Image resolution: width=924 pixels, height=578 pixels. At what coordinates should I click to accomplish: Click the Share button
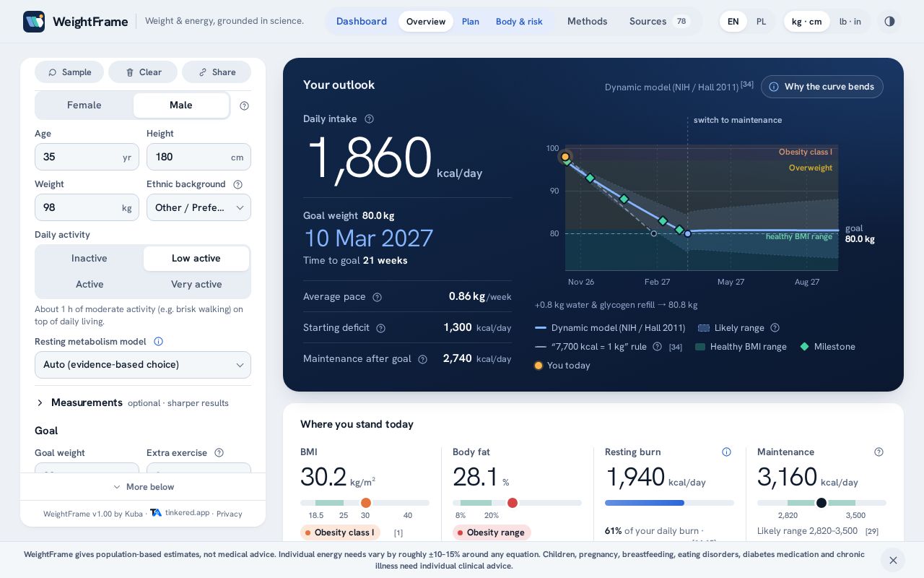pos(217,72)
